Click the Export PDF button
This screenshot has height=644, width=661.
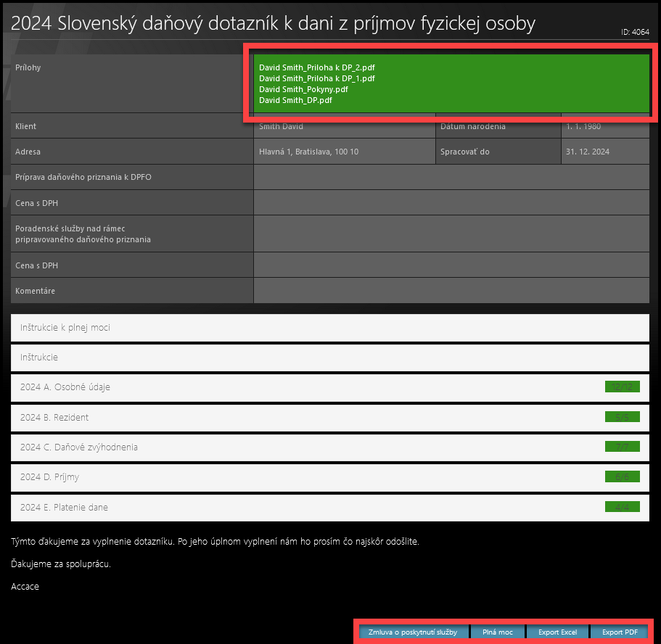coord(620,632)
